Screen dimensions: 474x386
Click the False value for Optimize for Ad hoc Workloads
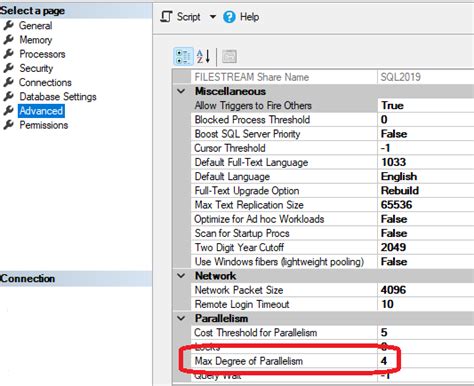[394, 219]
